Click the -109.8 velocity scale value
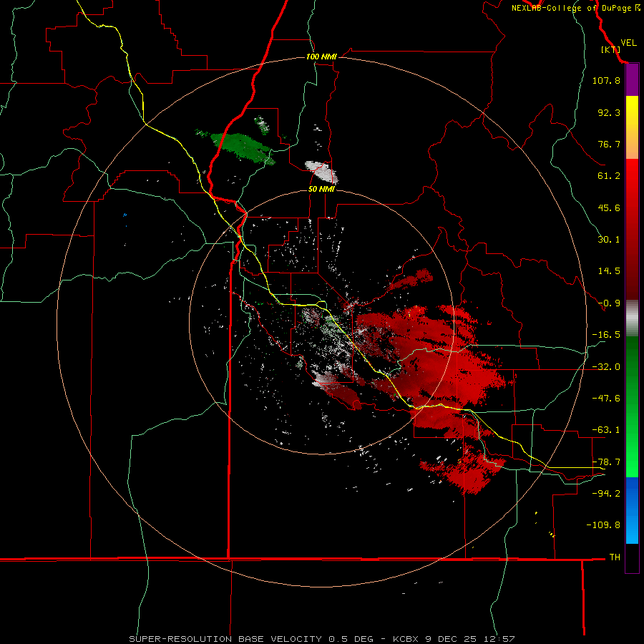644x644 pixels. 603,525
